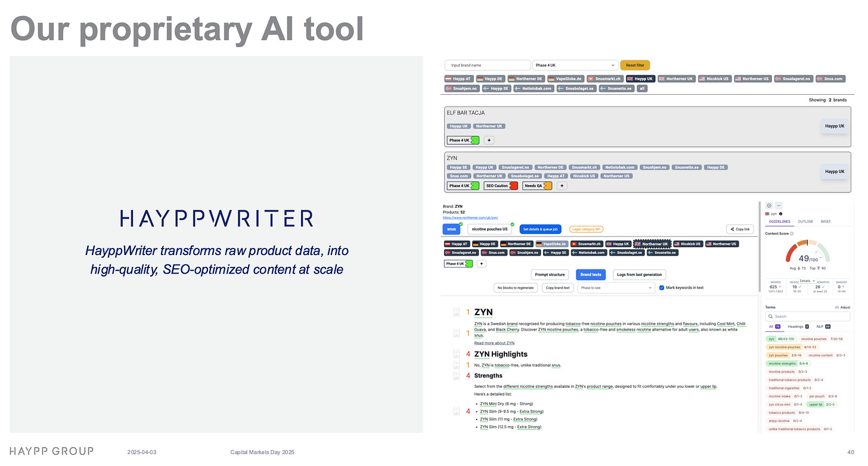
Task: Click the green Phase 4 UK tag in ELF BAR TACJA card
Action: pos(463,140)
